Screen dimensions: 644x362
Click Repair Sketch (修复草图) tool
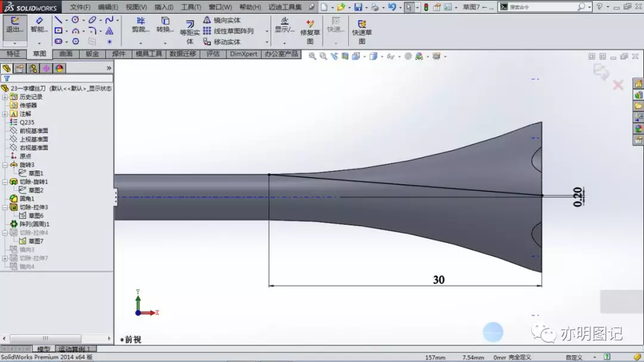309,32
